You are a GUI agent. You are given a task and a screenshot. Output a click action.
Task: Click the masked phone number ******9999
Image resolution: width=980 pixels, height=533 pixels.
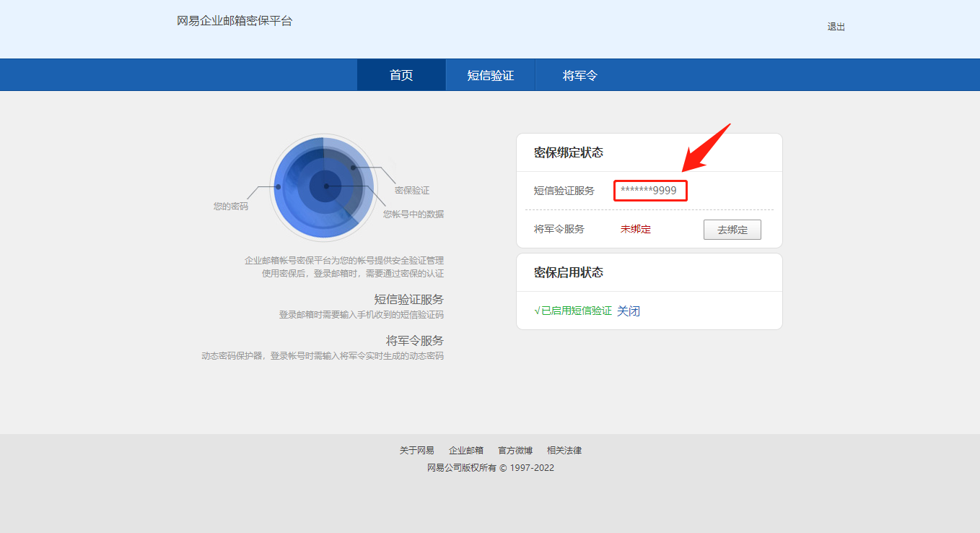click(649, 191)
